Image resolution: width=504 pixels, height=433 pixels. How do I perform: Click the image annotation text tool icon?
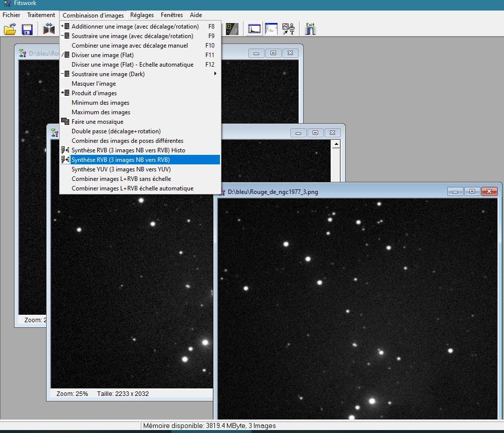click(288, 29)
